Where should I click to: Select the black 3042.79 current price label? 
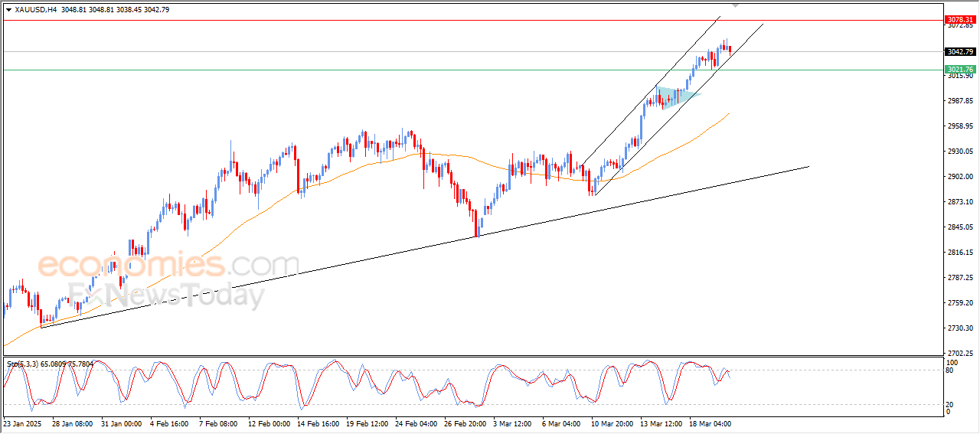(959, 52)
